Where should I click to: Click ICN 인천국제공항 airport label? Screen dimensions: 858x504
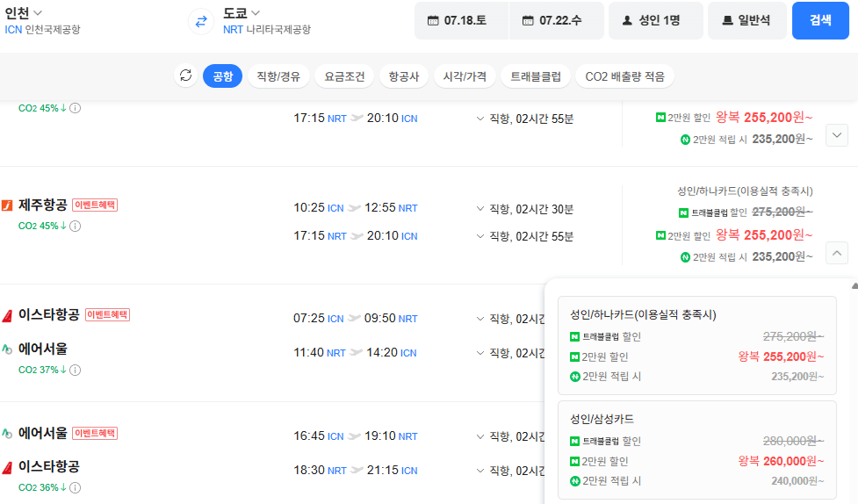click(x=43, y=30)
